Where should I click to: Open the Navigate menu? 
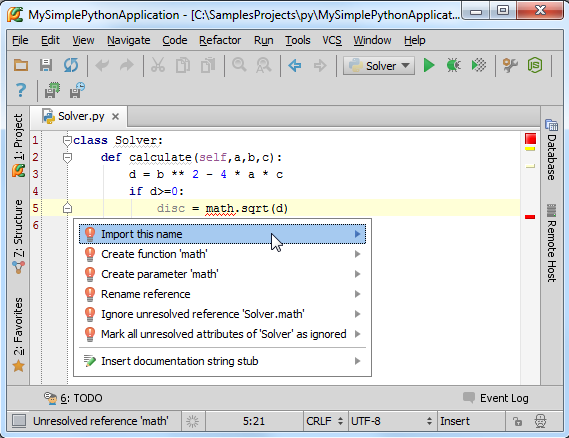(x=128, y=40)
